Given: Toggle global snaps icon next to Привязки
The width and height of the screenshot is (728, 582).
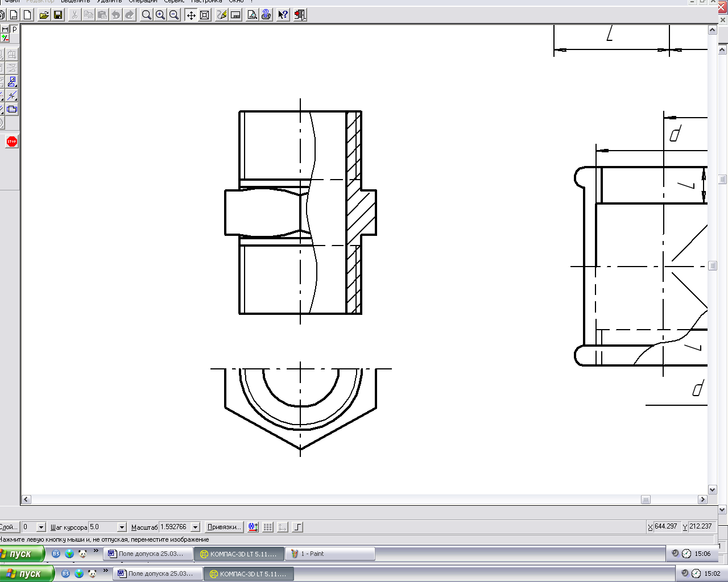Looking at the screenshot, I should tap(253, 527).
